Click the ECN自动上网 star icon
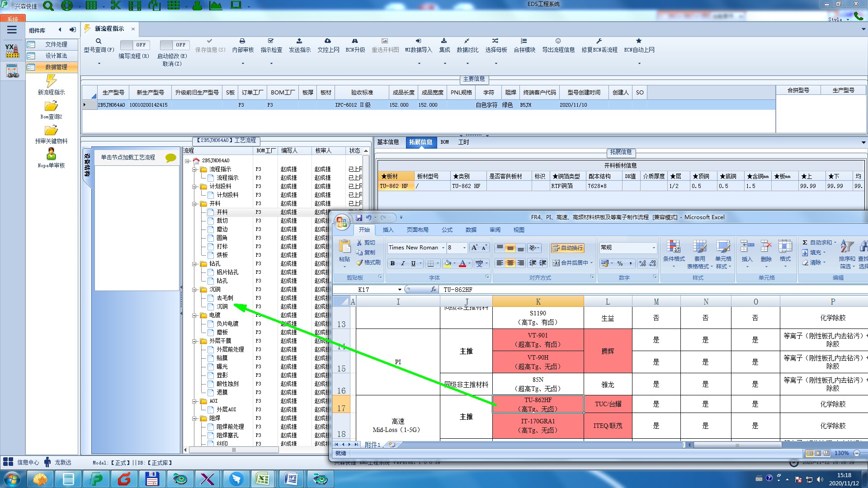The width and height of the screenshot is (868, 488). click(x=639, y=41)
